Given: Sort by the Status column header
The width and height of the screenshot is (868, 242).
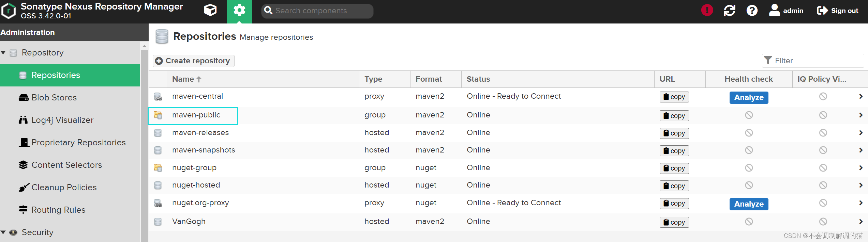Looking at the screenshot, I should 558,79.
